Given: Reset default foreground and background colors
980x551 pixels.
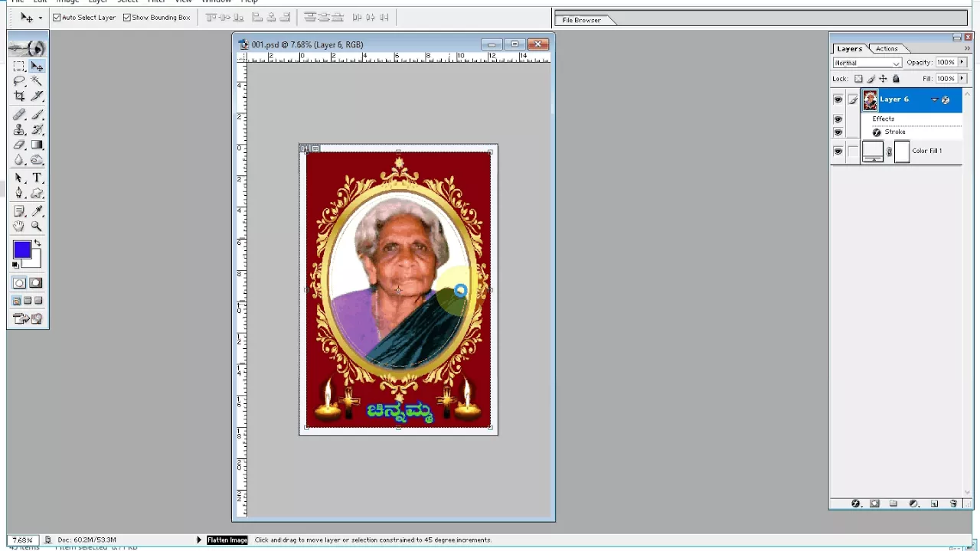Looking at the screenshot, I should point(15,265).
